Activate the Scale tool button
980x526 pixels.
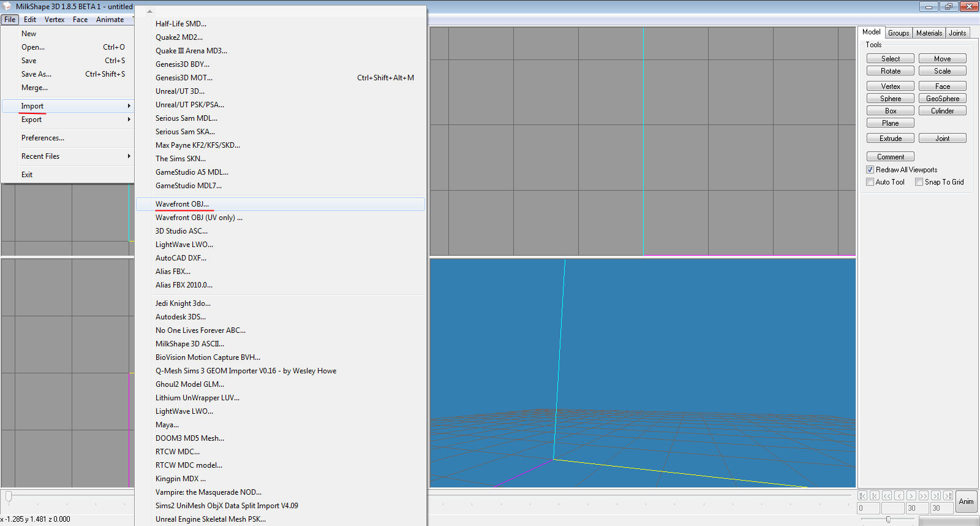(x=943, y=71)
